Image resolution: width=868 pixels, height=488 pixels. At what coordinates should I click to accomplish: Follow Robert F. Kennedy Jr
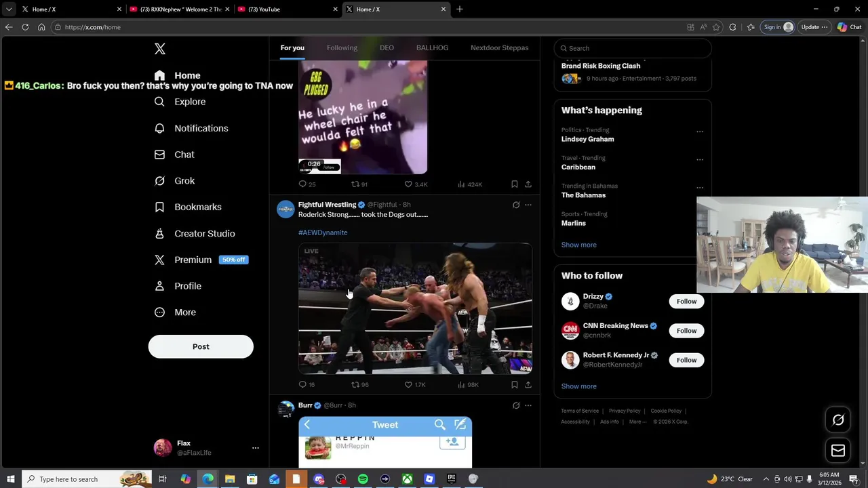point(686,360)
